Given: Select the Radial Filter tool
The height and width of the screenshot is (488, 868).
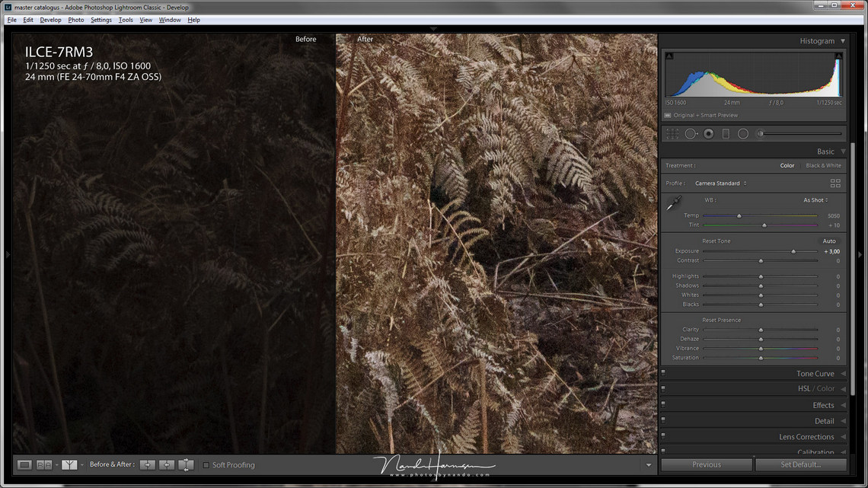Looking at the screenshot, I should [x=743, y=134].
